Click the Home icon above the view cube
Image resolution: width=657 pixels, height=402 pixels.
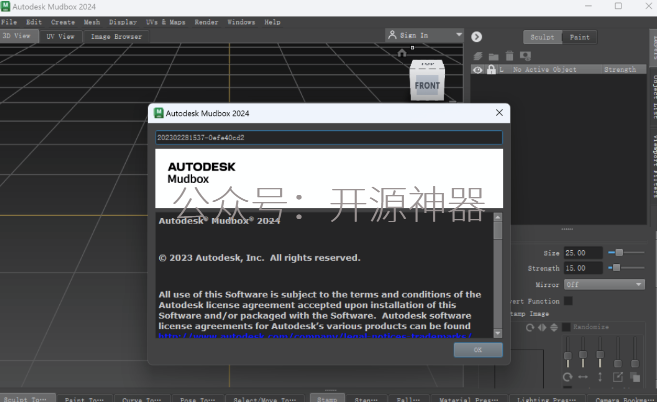[402, 53]
